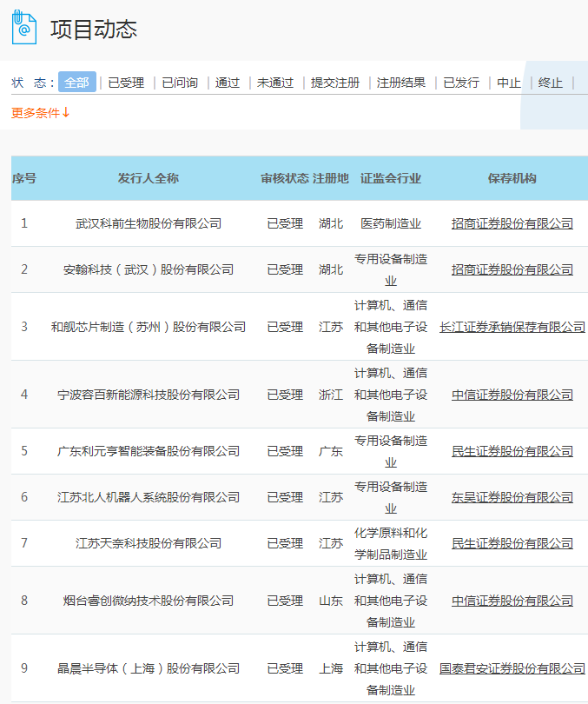Image resolution: width=588 pixels, height=704 pixels.
Task: Filter by 已发行 status
Action: click(x=461, y=83)
